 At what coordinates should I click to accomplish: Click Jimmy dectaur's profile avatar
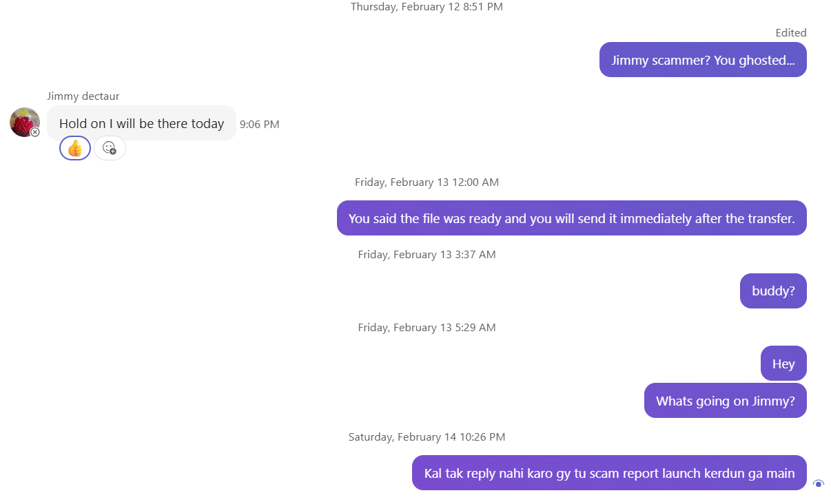point(24,122)
